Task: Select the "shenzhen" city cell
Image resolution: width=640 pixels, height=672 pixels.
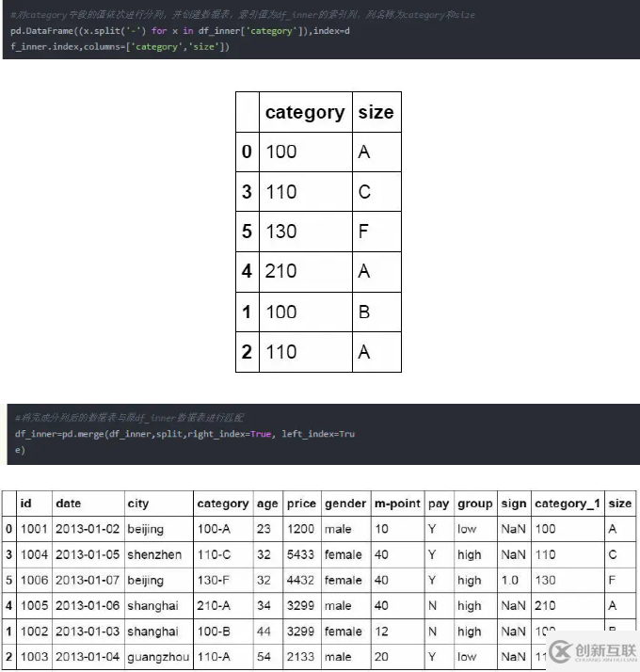Action: click(x=155, y=555)
